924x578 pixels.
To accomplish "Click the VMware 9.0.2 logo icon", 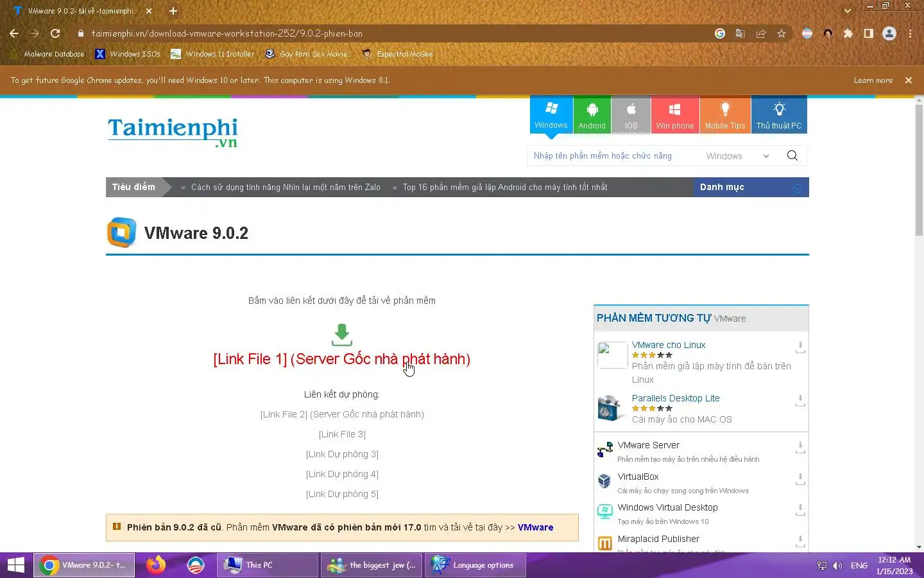I will click(x=121, y=232).
